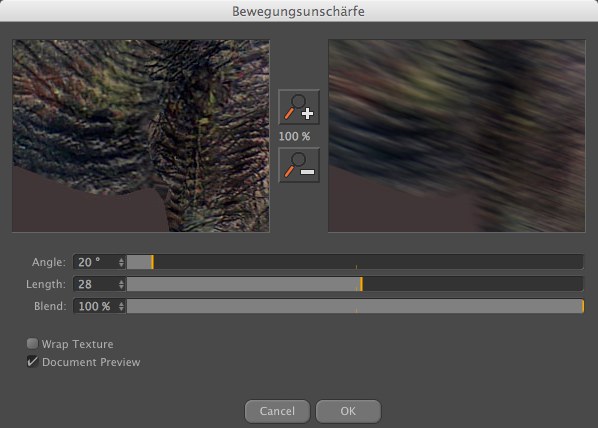Viewport: 598px width, 428px height.
Task: Select the Angle input field showing 20°
Action: [x=96, y=262]
